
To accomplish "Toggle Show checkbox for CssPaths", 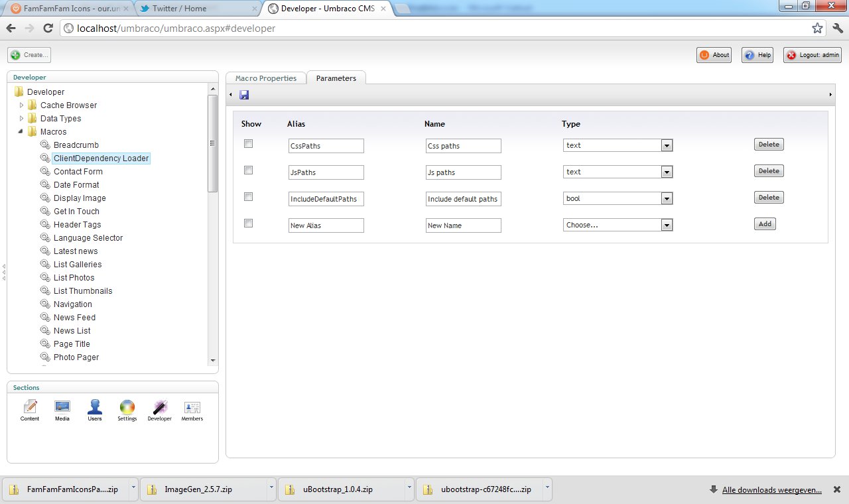I will click(249, 144).
